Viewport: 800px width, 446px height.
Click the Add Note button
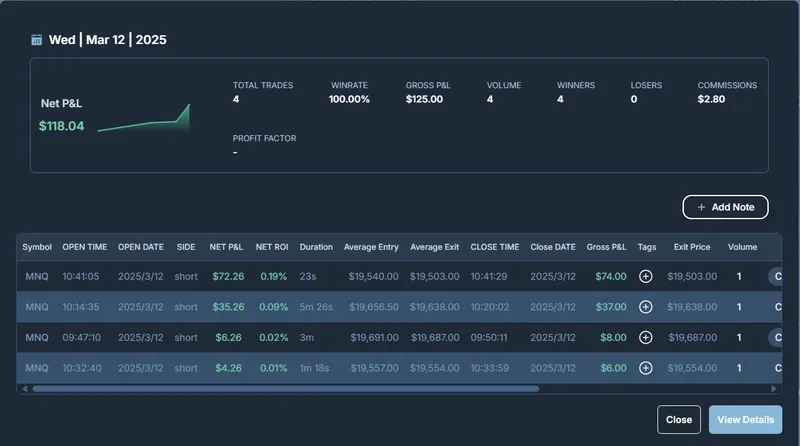[x=725, y=207]
